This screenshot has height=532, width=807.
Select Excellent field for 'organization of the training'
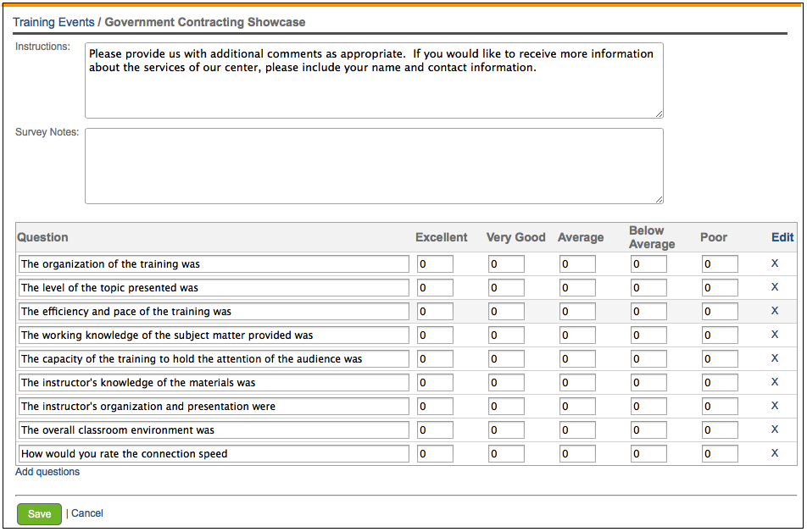click(435, 264)
